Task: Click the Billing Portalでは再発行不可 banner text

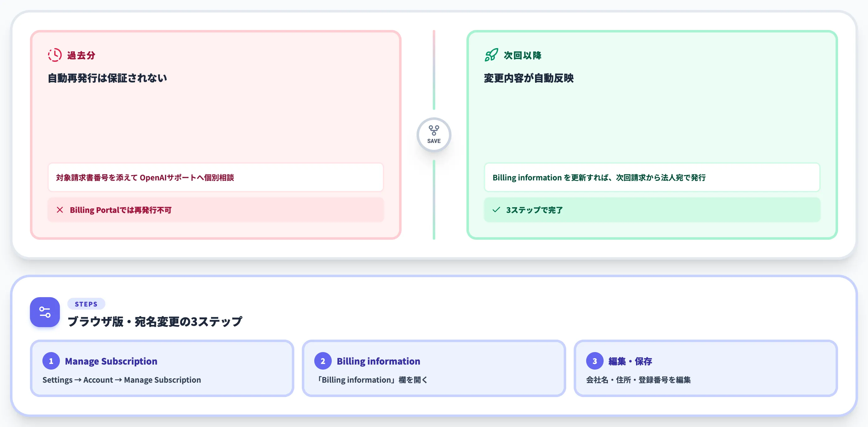Action: click(121, 210)
